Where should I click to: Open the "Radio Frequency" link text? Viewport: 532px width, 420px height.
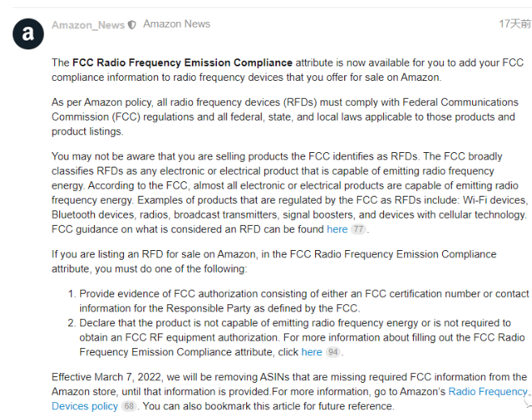click(x=488, y=392)
